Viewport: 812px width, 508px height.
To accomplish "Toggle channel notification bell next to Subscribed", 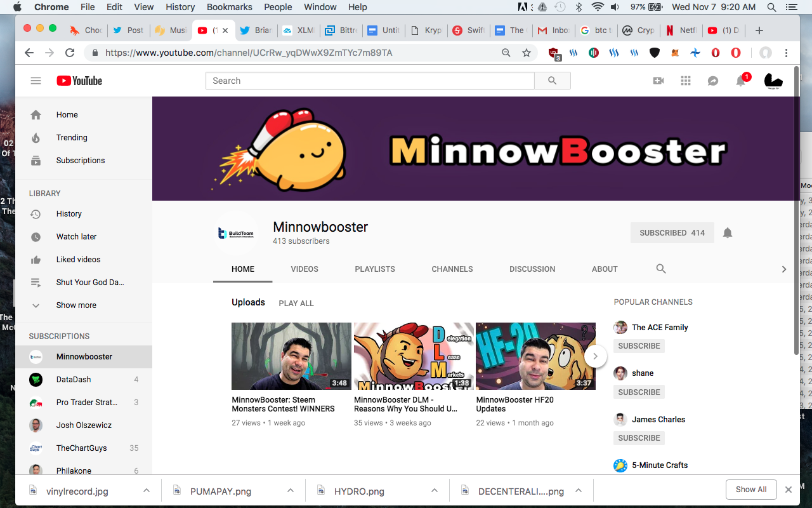I will coord(728,233).
